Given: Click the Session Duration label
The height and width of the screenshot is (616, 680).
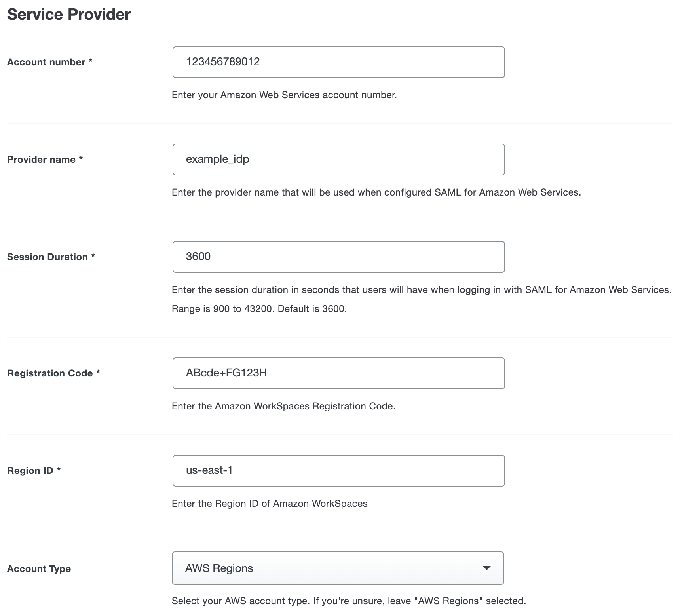Looking at the screenshot, I should (47, 257).
